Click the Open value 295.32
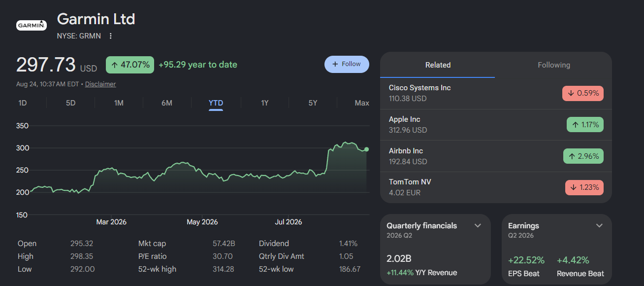644x286 pixels. click(x=82, y=244)
